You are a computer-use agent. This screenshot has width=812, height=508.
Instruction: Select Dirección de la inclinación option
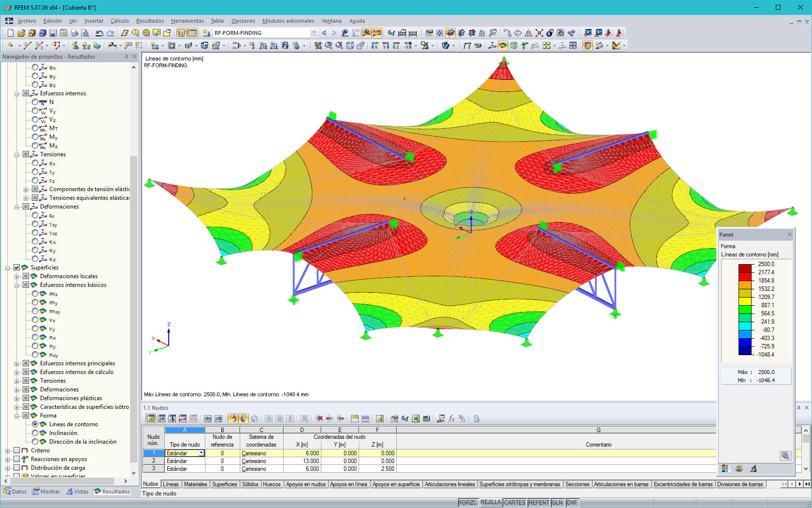(35, 442)
